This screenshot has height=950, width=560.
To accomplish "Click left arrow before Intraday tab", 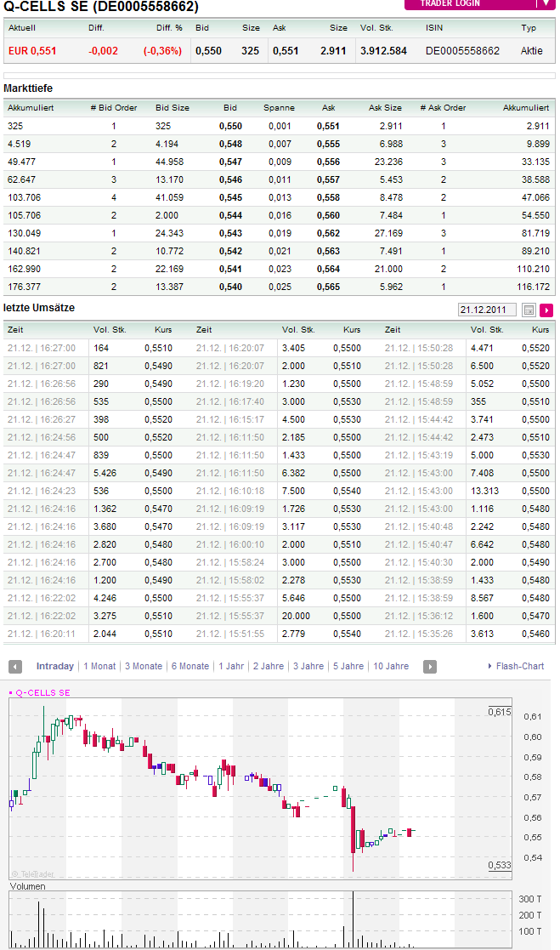I will pyautogui.click(x=15, y=667).
